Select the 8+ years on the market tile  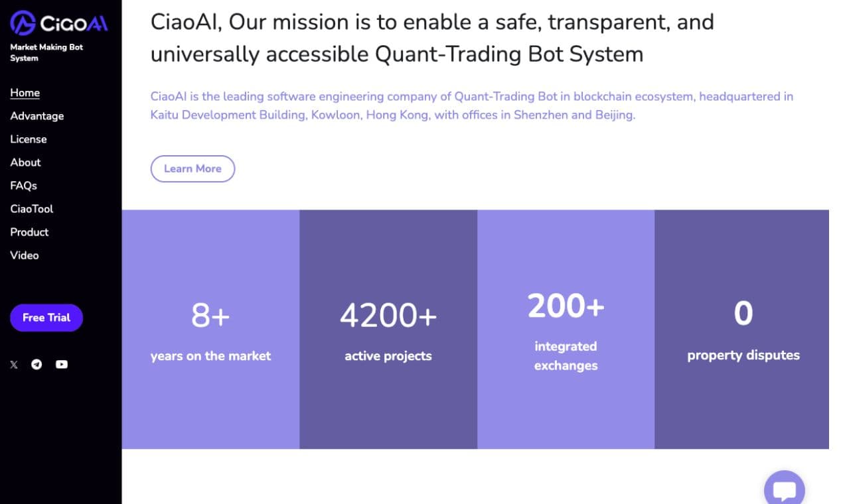tap(210, 330)
